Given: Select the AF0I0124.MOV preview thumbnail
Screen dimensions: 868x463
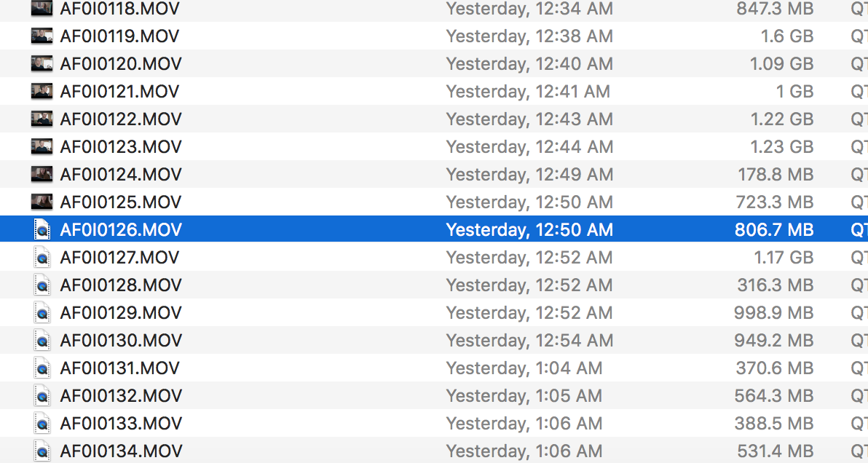Looking at the screenshot, I should (x=42, y=174).
